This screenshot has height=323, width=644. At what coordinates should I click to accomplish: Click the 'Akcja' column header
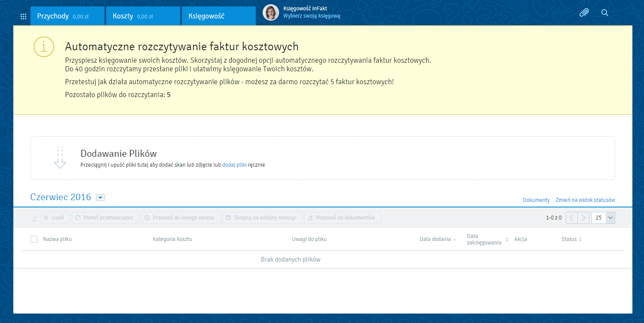(x=521, y=239)
